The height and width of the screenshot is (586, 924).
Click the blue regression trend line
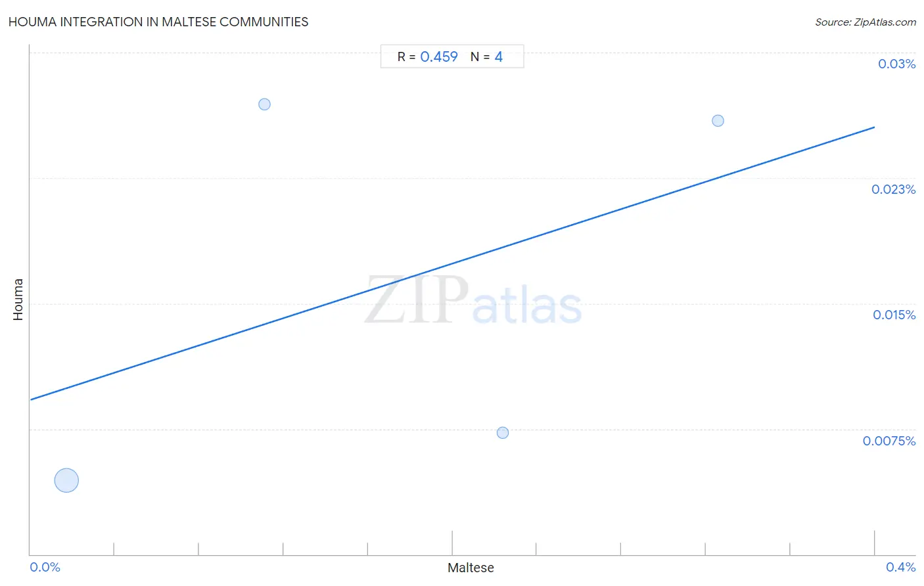pyautogui.click(x=452, y=263)
